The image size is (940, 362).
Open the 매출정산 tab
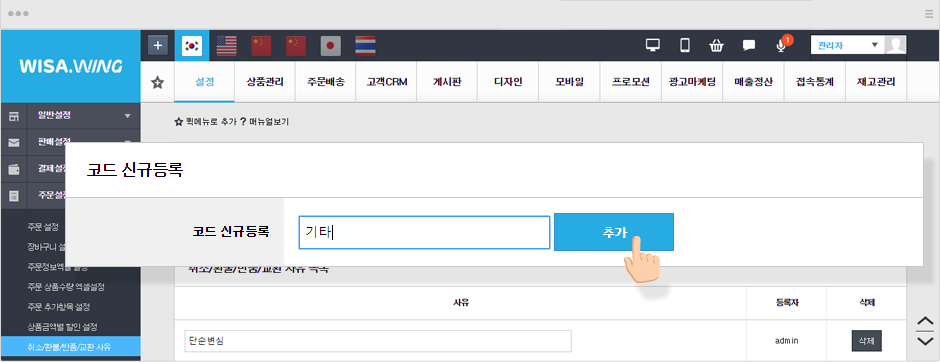753,82
